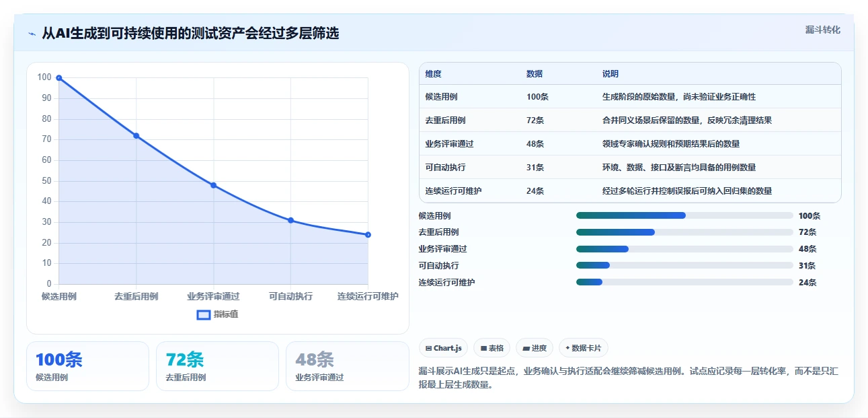The height and width of the screenshot is (418, 868).
Task: Open the 48条 业务评审通过 data card
Action: (x=347, y=366)
